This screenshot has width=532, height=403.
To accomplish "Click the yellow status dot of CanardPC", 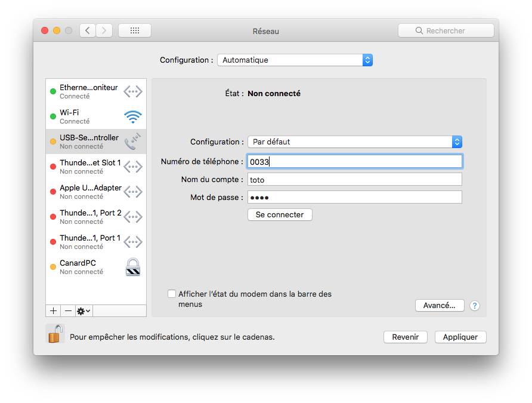I will pos(53,267).
